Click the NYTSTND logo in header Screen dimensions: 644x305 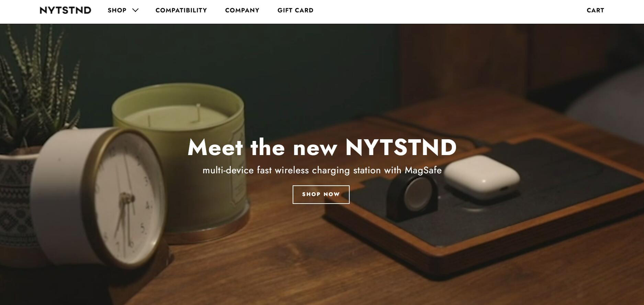[65, 10]
